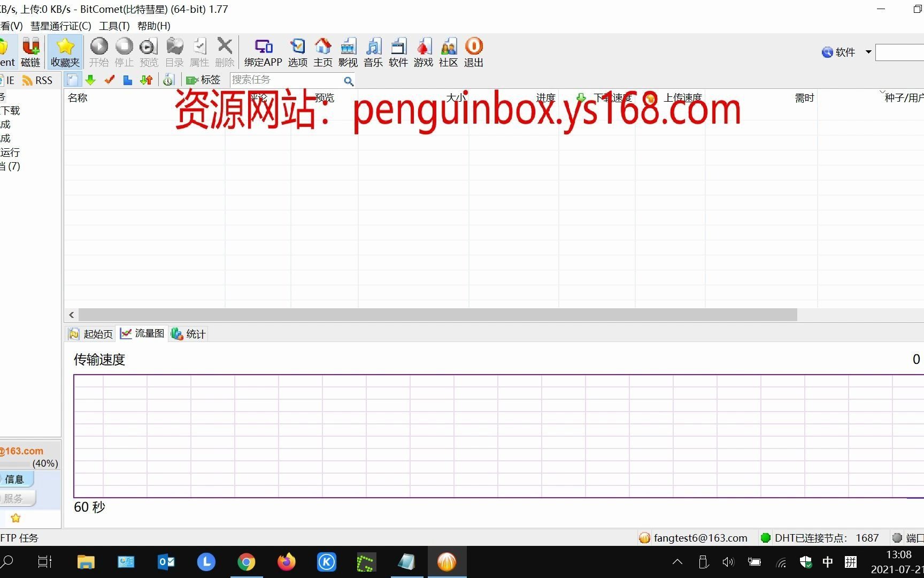Switch to the 统计 statistics tab
The image size is (924, 578).
tap(188, 334)
